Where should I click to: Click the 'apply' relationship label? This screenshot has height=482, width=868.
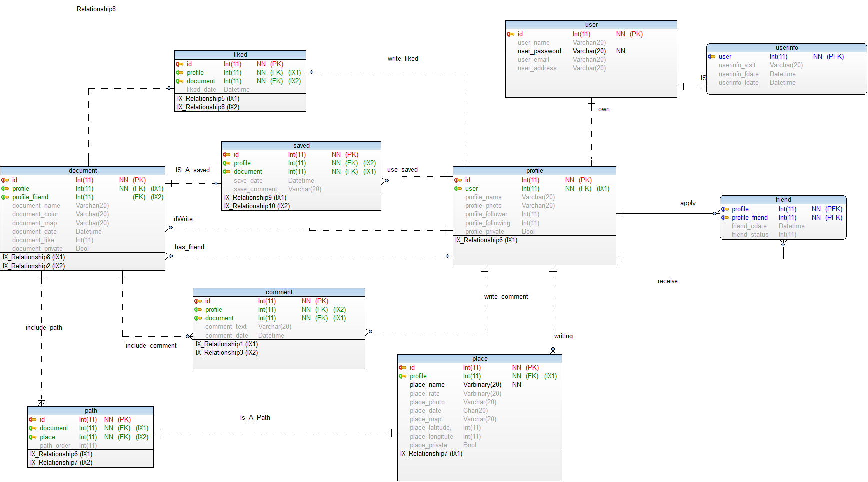tap(688, 203)
